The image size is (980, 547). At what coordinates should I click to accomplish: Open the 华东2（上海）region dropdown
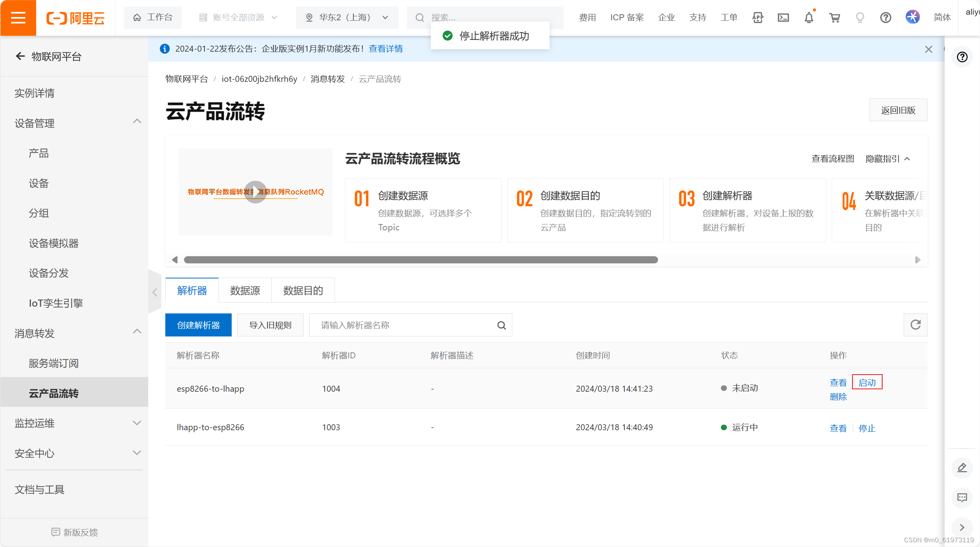[347, 17]
